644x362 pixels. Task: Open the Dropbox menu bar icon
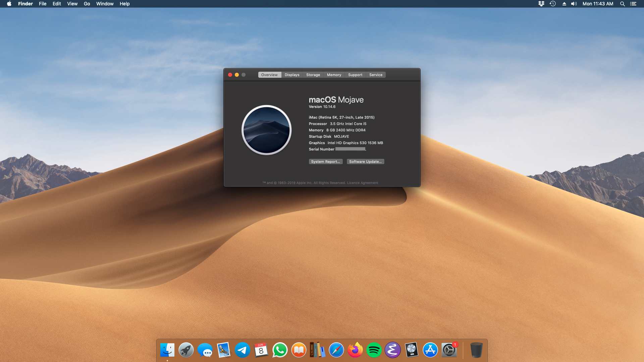(x=541, y=4)
